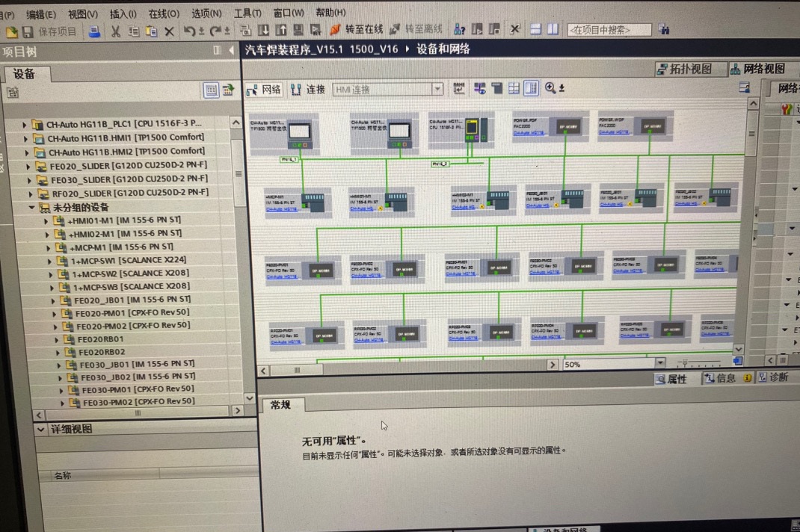Click the Upload from device icon
800x532 pixels.
coord(281,31)
